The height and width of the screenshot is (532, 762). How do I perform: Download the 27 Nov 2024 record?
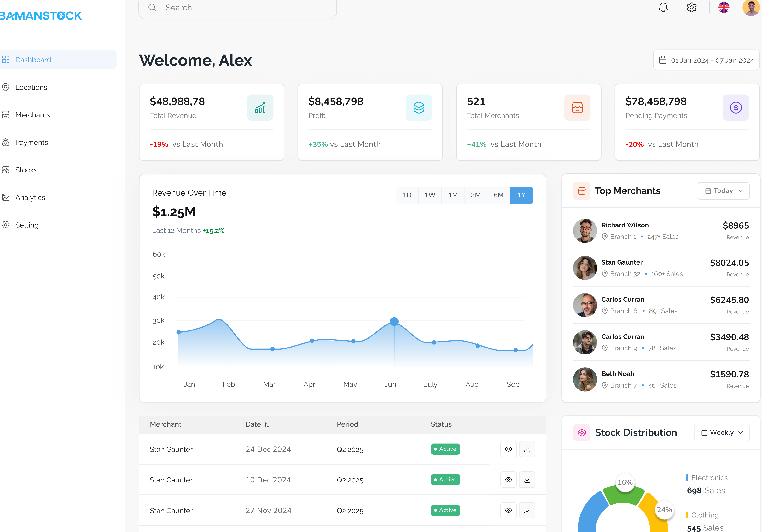[x=527, y=510]
